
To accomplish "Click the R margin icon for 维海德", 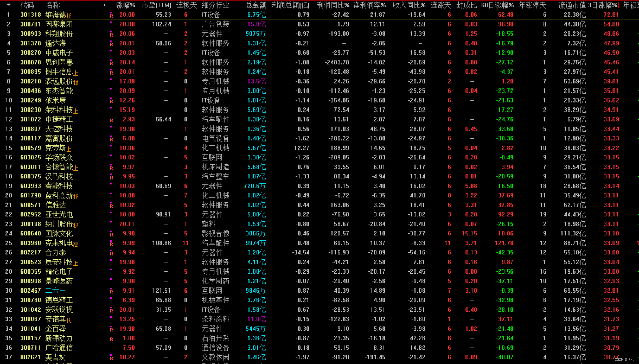I will click(x=112, y=16).
